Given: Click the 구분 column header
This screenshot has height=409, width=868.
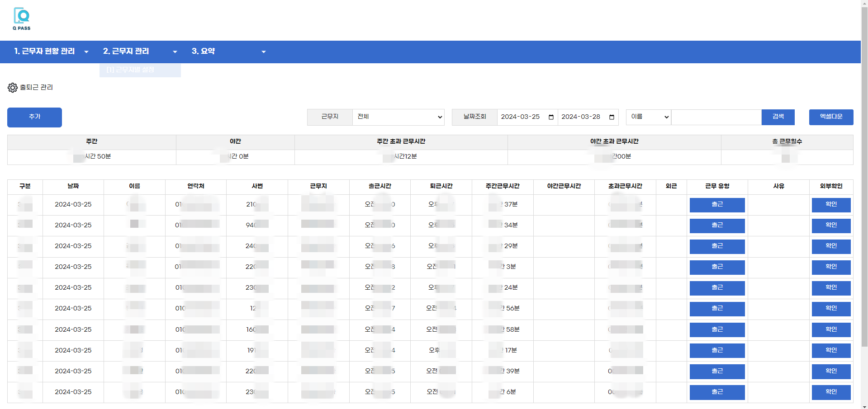Looking at the screenshot, I should [x=25, y=186].
